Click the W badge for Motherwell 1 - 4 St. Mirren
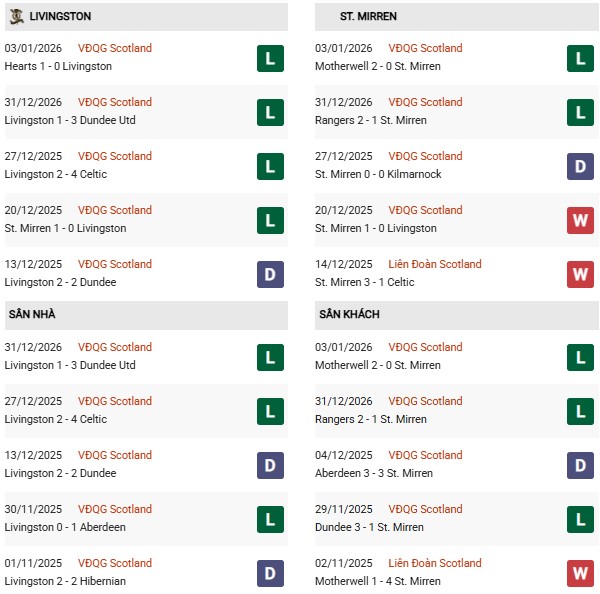Viewport: 600px width, 594px height. [x=580, y=573]
